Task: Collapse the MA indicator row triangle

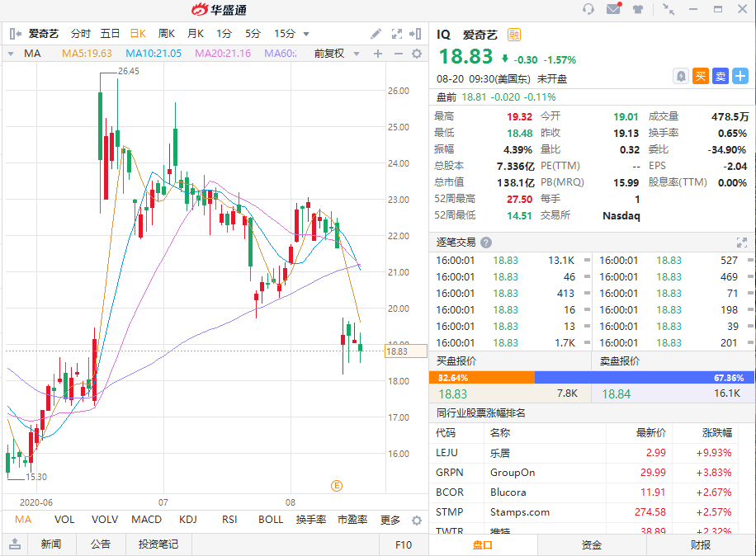Action: (x=11, y=54)
